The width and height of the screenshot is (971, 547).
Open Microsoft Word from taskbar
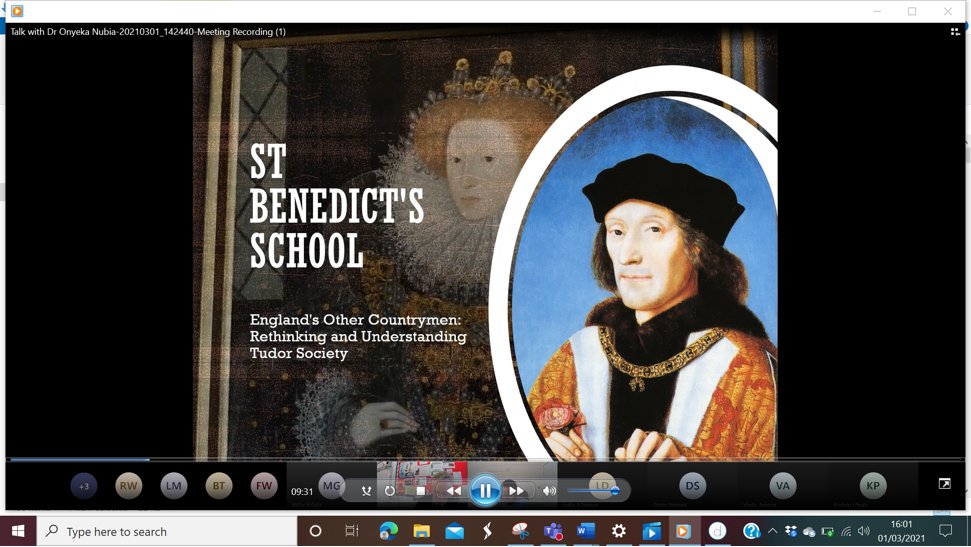(585, 532)
